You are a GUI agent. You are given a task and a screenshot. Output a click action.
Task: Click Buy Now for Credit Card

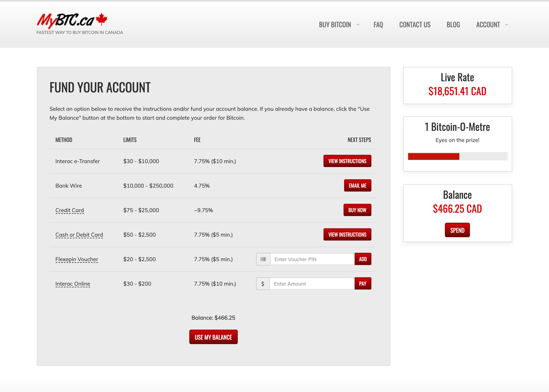tap(357, 210)
